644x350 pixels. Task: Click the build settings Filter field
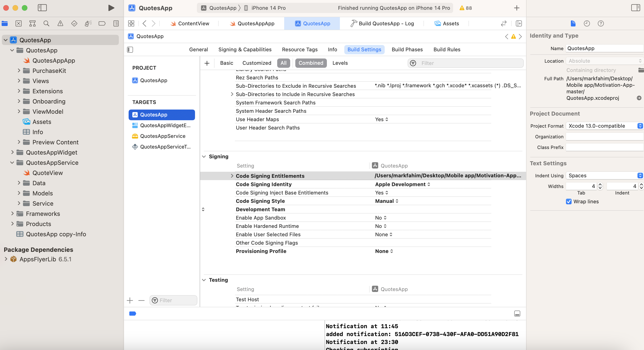click(465, 63)
